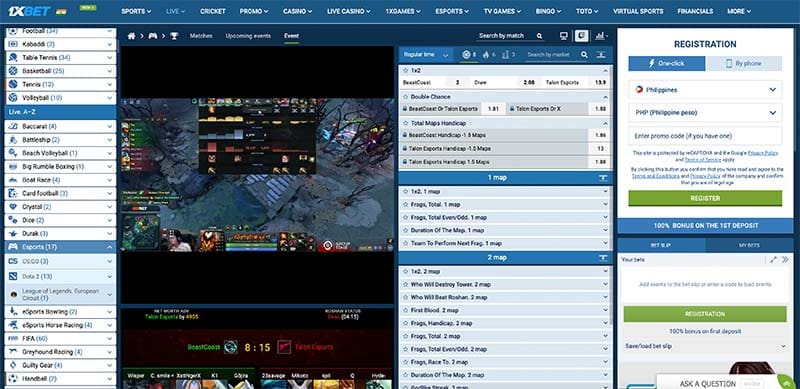This screenshot has height=389, width=800.
Task: Click the search by market magnifier icon
Action: click(584, 55)
